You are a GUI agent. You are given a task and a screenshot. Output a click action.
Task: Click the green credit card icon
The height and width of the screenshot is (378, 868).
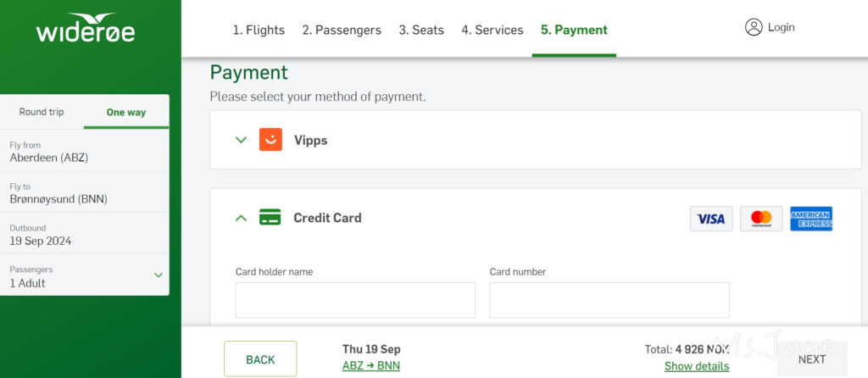270,218
